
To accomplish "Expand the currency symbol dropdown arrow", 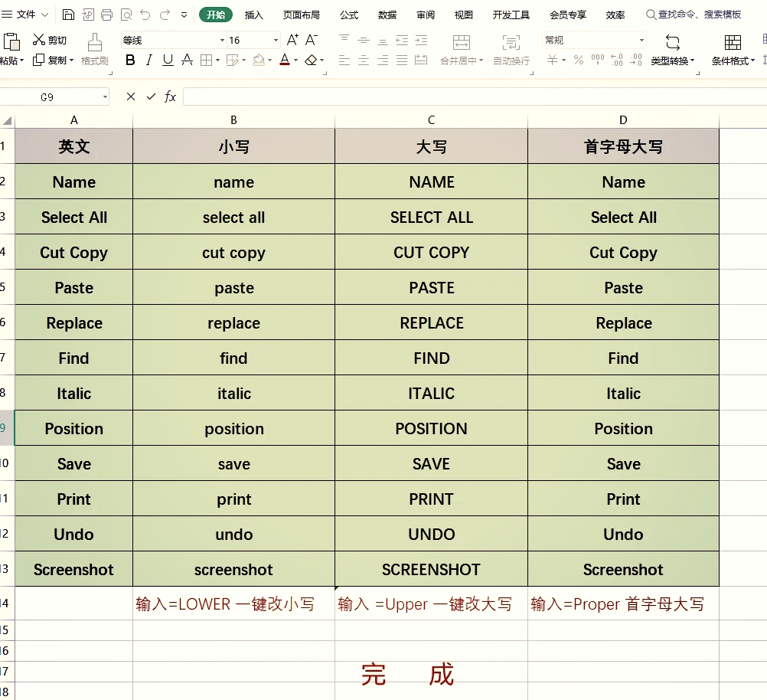I will [x=564, y=61].
